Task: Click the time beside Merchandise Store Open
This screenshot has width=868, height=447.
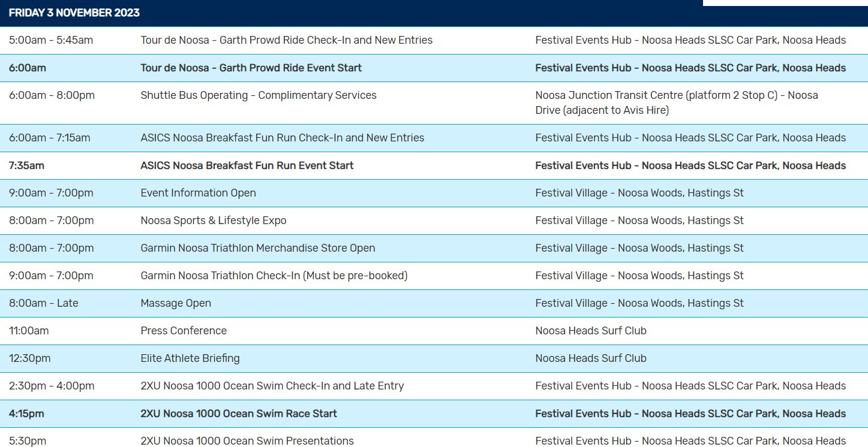Action: tap(52, 248)
